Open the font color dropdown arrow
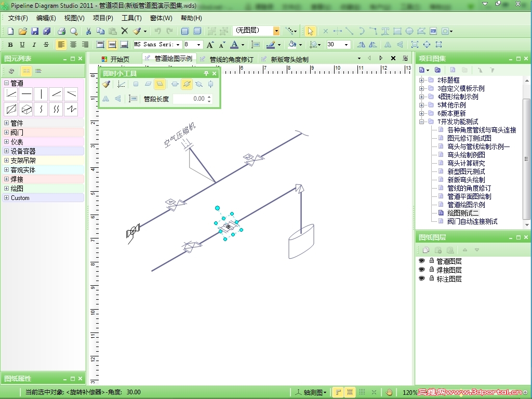The image size is (532, 399). [243, 45]
